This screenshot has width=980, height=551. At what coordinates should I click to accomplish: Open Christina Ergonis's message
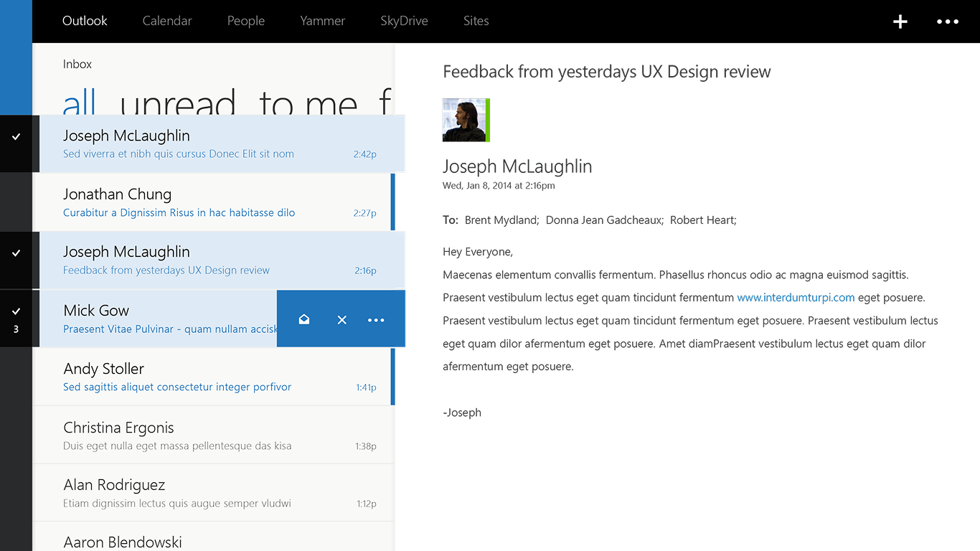tap(214, 435)
